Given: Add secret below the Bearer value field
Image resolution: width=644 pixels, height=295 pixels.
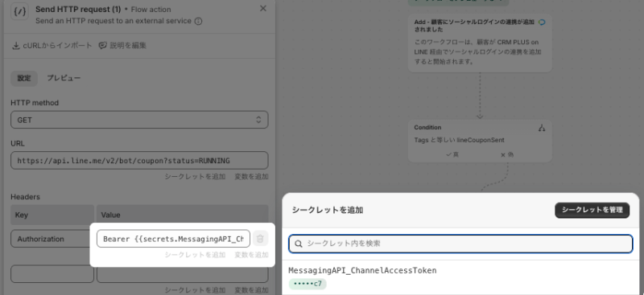Looking at the screenshot, I should pos(195,255).
